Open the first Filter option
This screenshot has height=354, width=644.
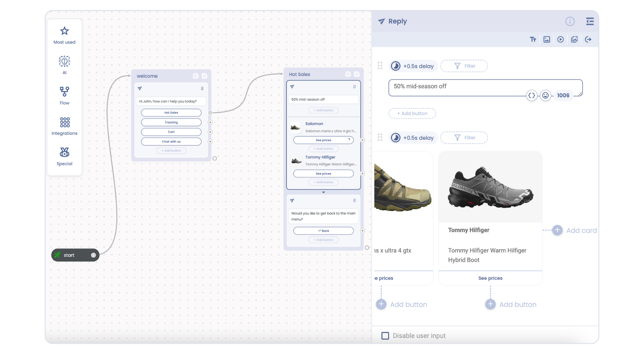tap(464, 66)
